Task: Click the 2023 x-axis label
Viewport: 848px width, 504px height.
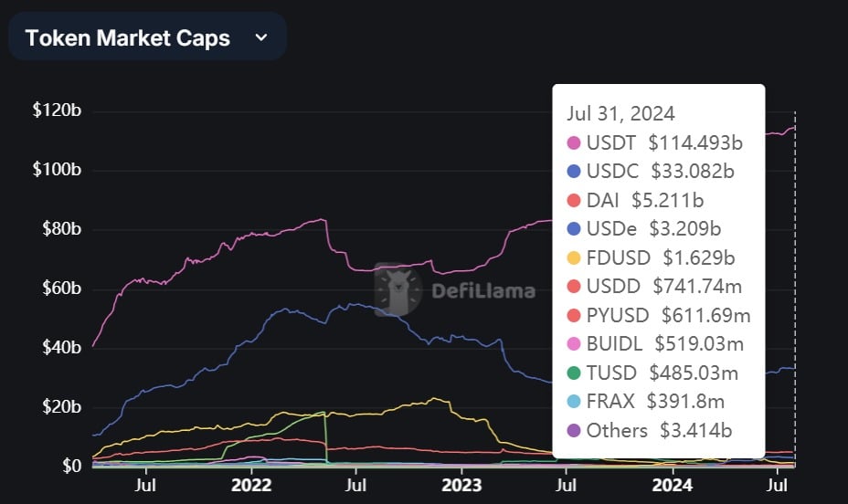Action: 461,485
